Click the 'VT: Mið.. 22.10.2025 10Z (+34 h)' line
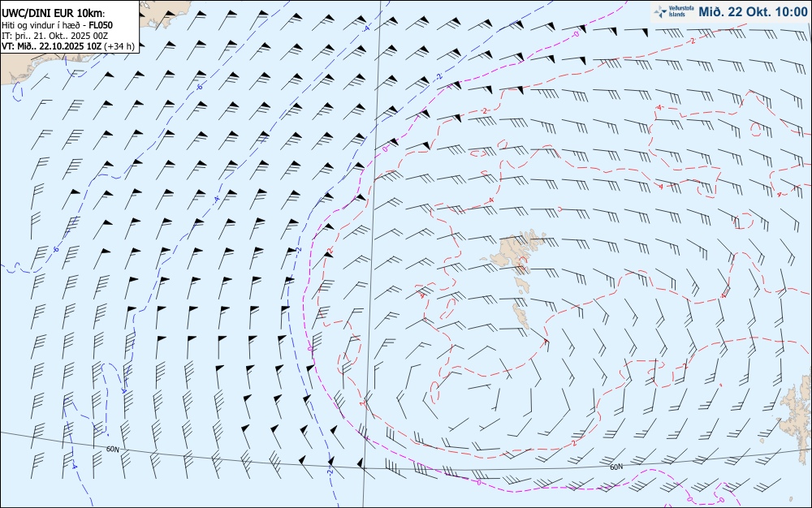Image resolution: width=812 pixels, height=508 pixels. (x=68, y=46)
